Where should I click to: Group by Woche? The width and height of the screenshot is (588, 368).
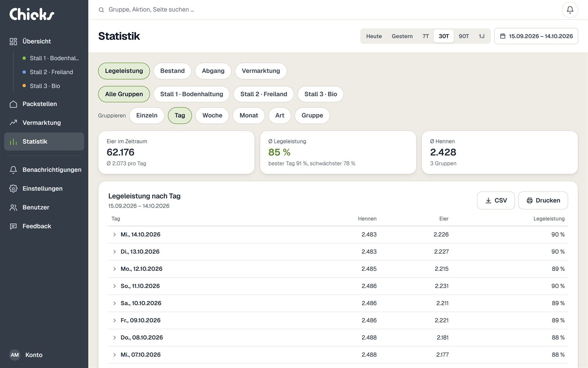click(x=212, y=116)
